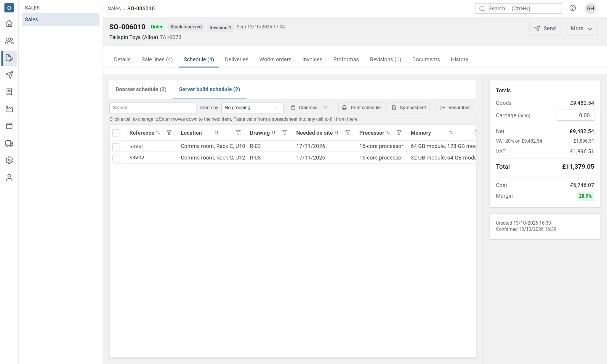Screen dimensions: 607x364
Task: Select the SRV02 row checkbox
Action: 116,158
